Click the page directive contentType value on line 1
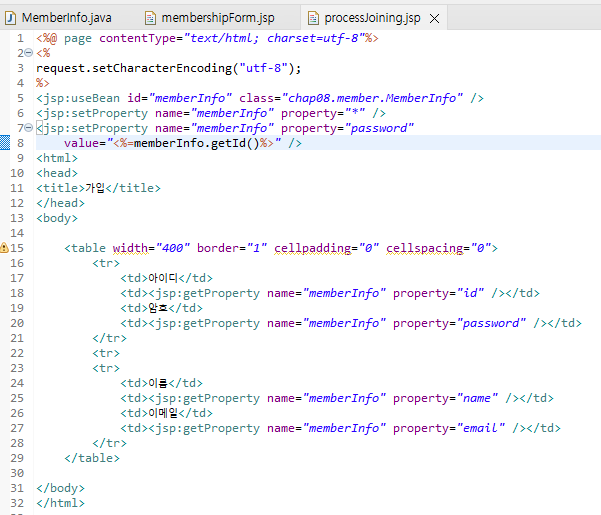Screen dimensions: 601x515 (x=274, y=38)
